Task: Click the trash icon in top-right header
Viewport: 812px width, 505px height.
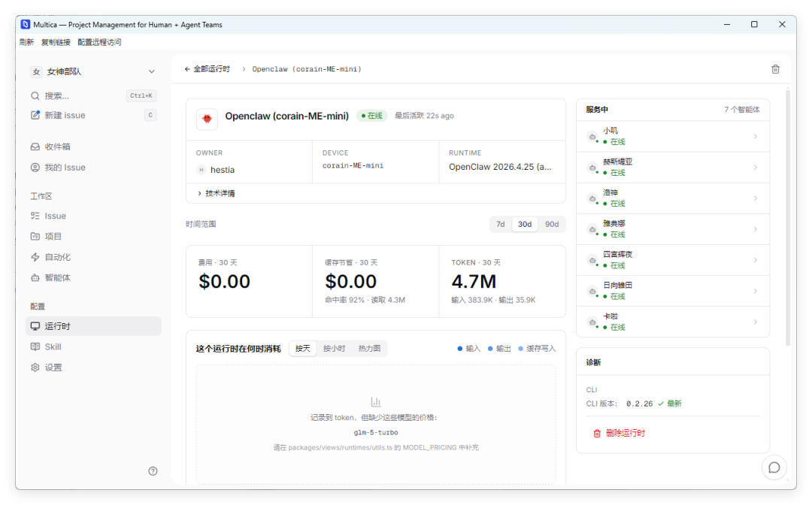Action: coord(775,69)
